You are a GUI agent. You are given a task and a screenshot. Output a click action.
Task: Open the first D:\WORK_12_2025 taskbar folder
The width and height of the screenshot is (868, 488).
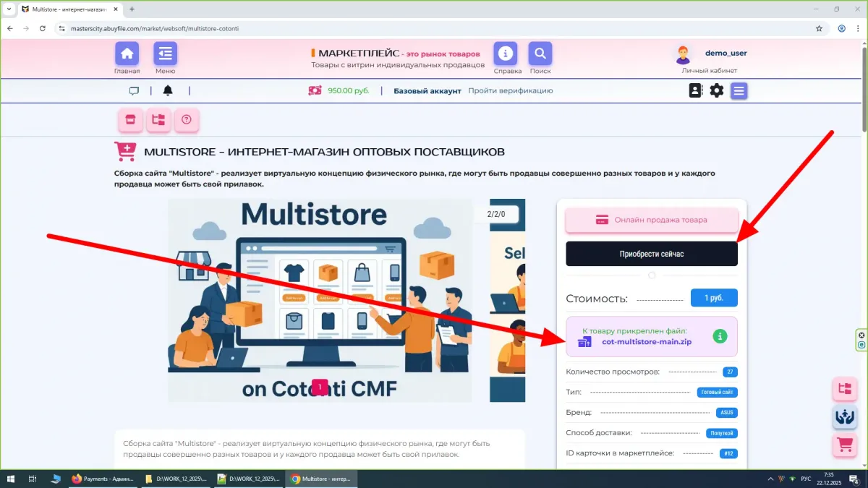pyautogui.click(x=176, y=479)
